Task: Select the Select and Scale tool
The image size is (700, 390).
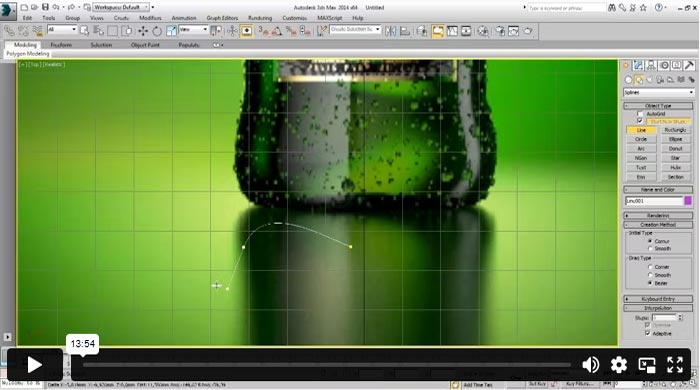Action: (171, 31)
